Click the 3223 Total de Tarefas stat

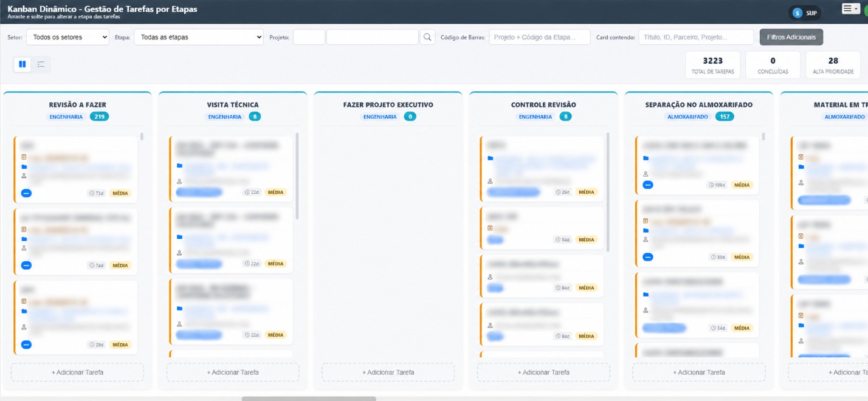pyautogui.click(x=713, y=65)
